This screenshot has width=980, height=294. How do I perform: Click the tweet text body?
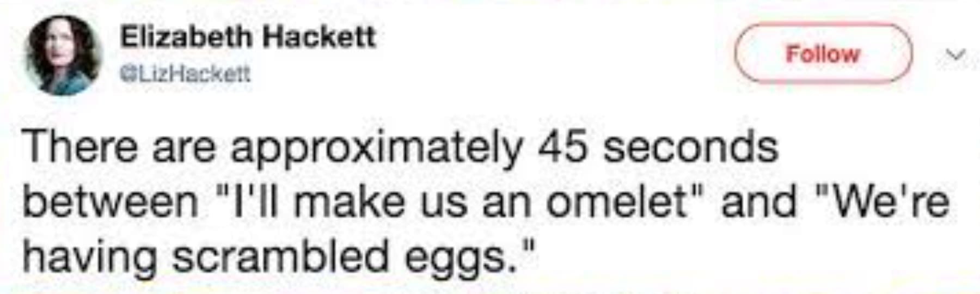tap(485, 202)
